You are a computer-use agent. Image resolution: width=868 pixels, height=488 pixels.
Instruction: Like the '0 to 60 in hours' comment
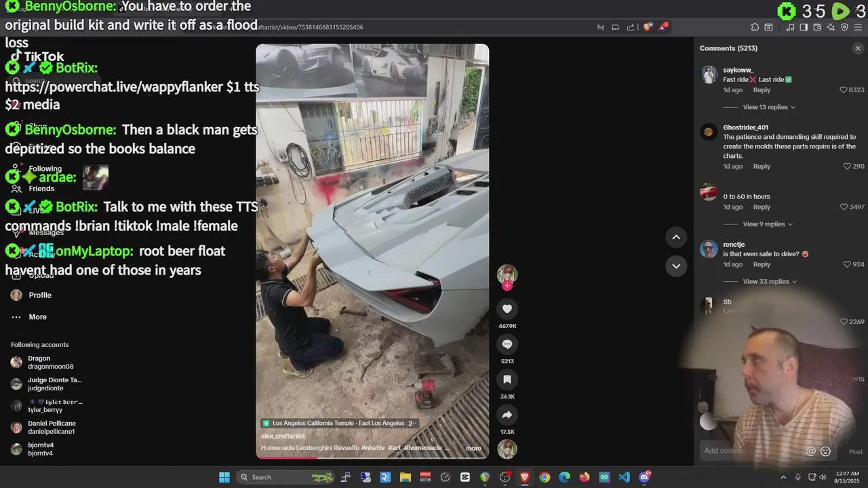coord(844,207)
